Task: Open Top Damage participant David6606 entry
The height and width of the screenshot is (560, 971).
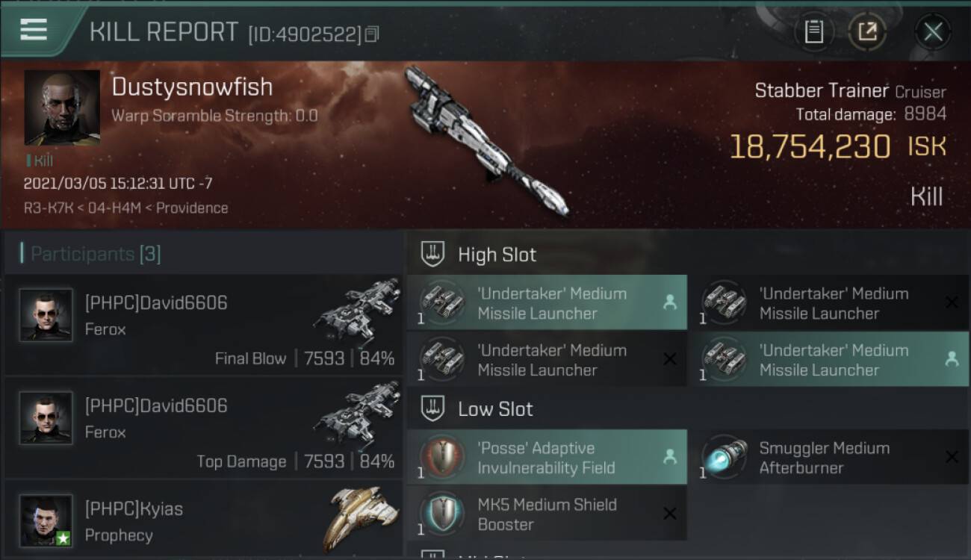Action: coord(203,427)
